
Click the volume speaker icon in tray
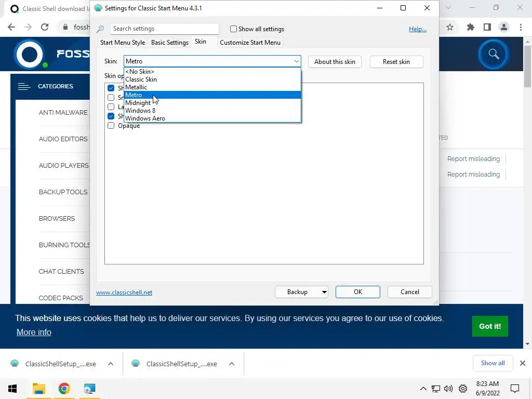(x=448, y=389)
